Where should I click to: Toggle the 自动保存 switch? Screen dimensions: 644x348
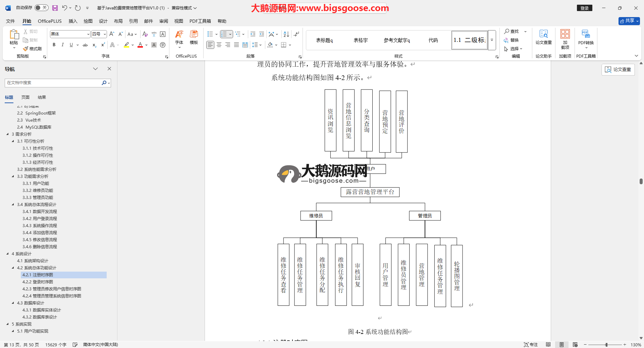coord(41,8)
